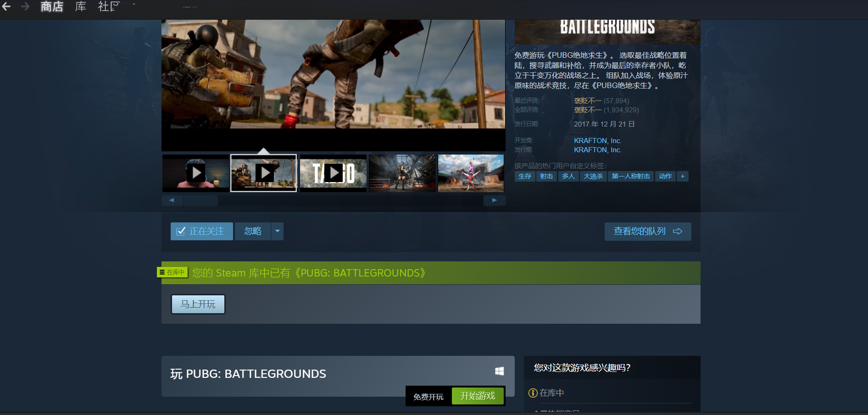Click the plus button to add tags
The image size is (868, 415).
[x=683, y=176]
